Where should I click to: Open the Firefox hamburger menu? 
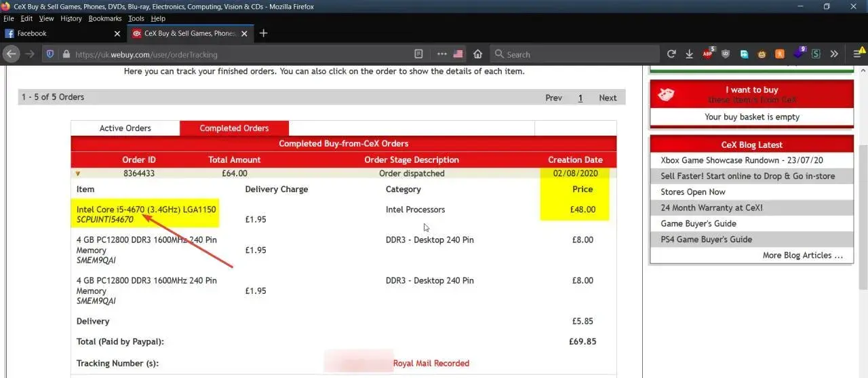point(858,54)
